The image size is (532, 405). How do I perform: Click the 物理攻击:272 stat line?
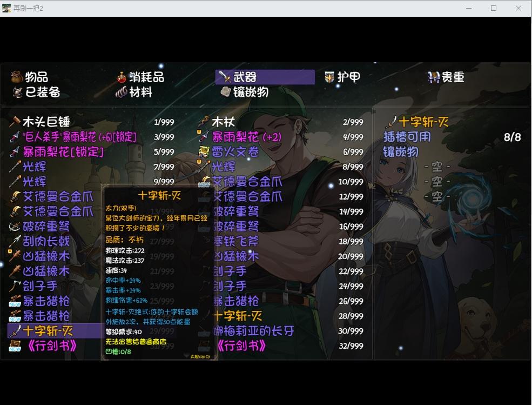[x=125, y=250]
